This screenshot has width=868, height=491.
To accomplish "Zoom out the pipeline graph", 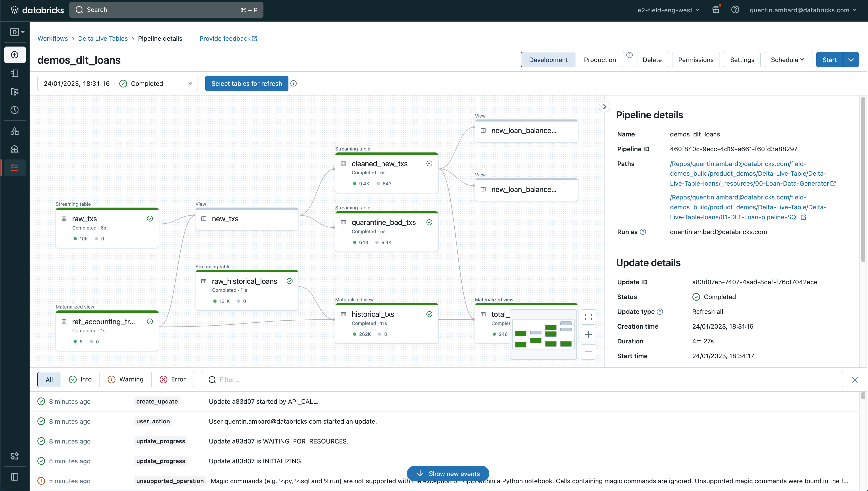I will (588, 352).
